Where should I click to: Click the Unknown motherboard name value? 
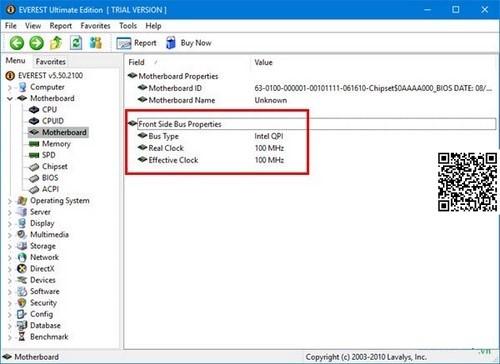(x=271, y=100)
